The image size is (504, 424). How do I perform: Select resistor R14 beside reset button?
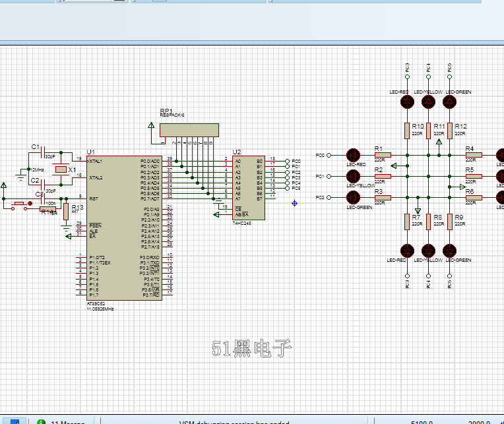pos(48,209)
